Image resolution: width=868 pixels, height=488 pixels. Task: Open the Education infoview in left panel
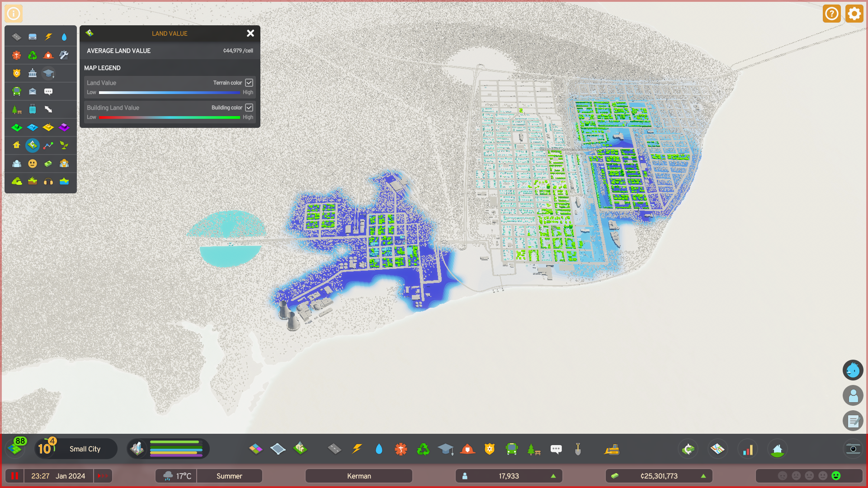pyautogui.click(x=48, y=73)
